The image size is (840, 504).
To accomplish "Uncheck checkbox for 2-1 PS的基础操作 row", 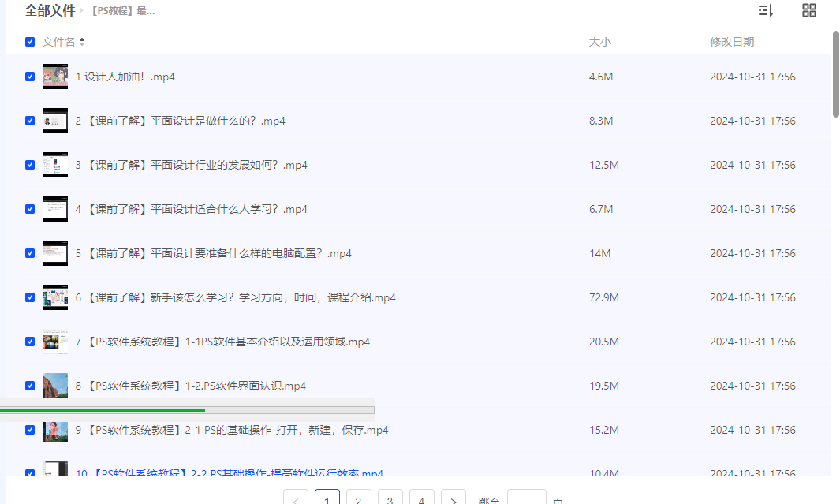I will [30, 430].
